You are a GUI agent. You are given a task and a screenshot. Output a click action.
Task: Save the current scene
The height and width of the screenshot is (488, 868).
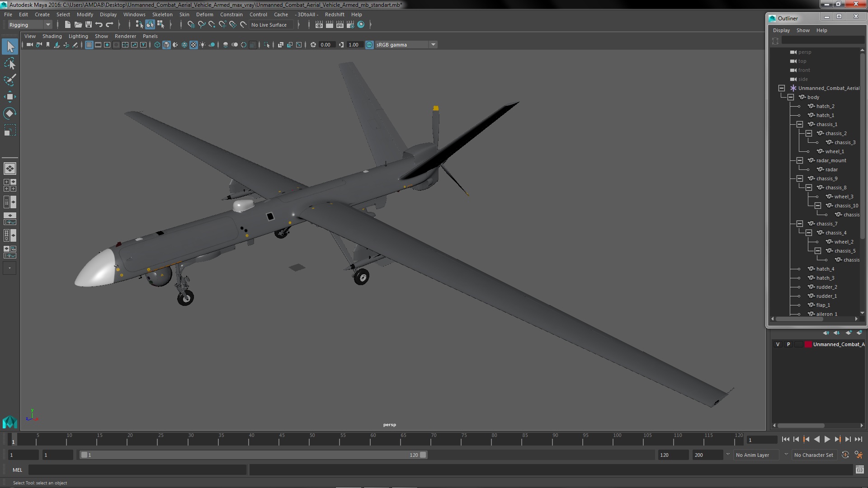89,25
